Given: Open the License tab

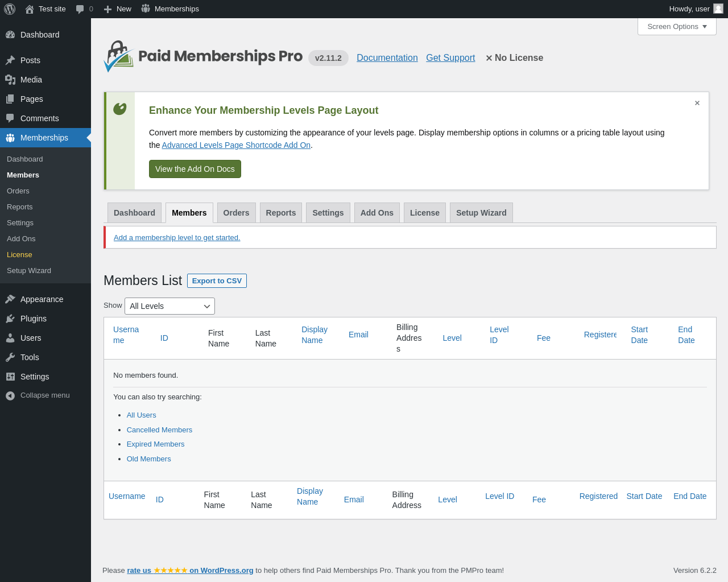Looking at the screenshot, I should pyautogui.click(x=425, y=213).
